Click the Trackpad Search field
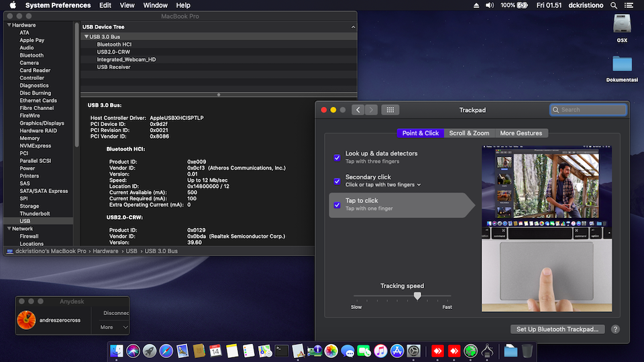The height and width of the screenshot is (362, 644). tap(588, 110)
